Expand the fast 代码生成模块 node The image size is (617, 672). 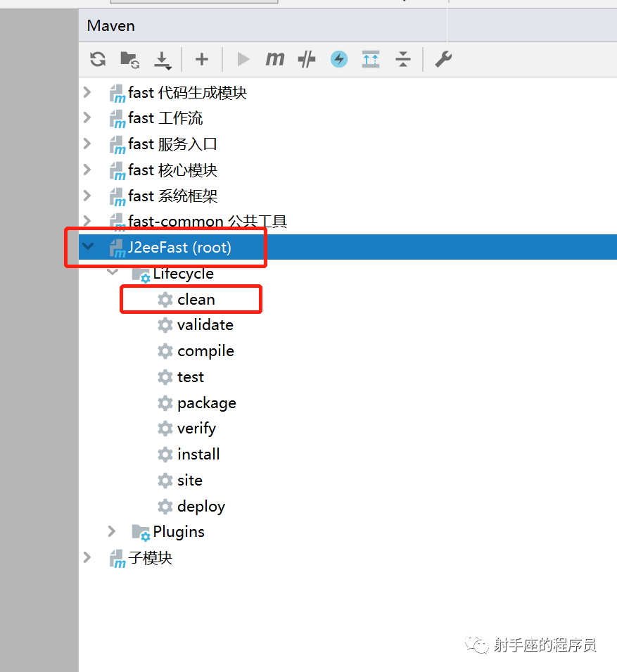point(87,92)
